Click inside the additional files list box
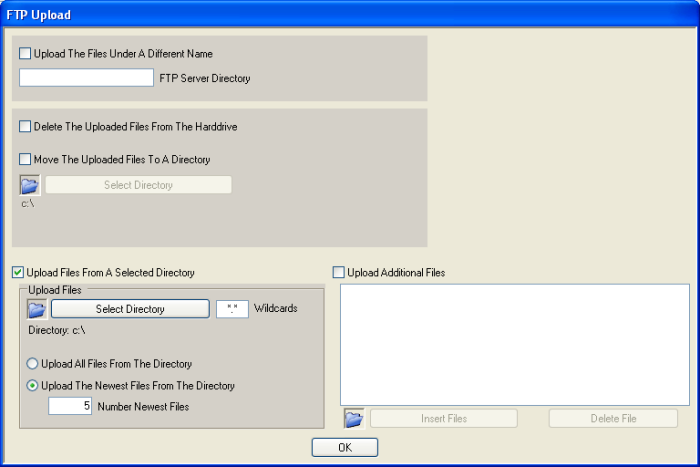This screenshot has height=467, width=700. [514, 344]
